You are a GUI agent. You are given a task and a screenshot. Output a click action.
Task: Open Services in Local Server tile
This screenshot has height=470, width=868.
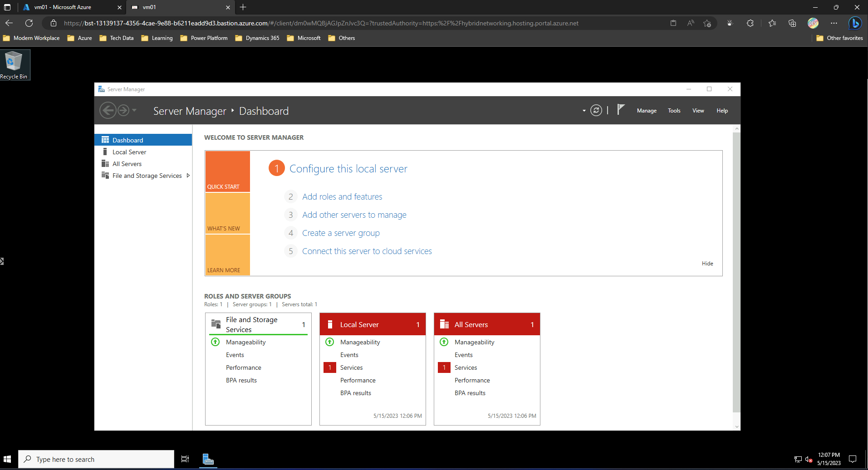(x=352, y=367)
